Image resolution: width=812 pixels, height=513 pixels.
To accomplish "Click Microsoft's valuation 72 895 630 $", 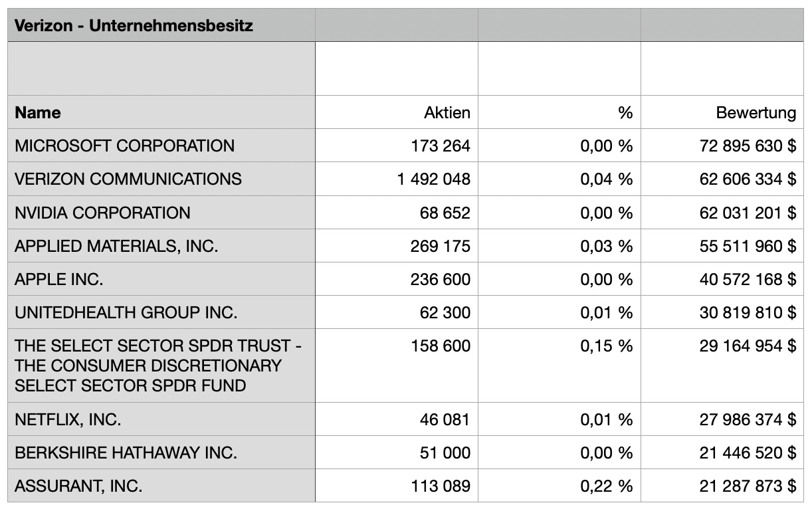I will pos(747,146).
